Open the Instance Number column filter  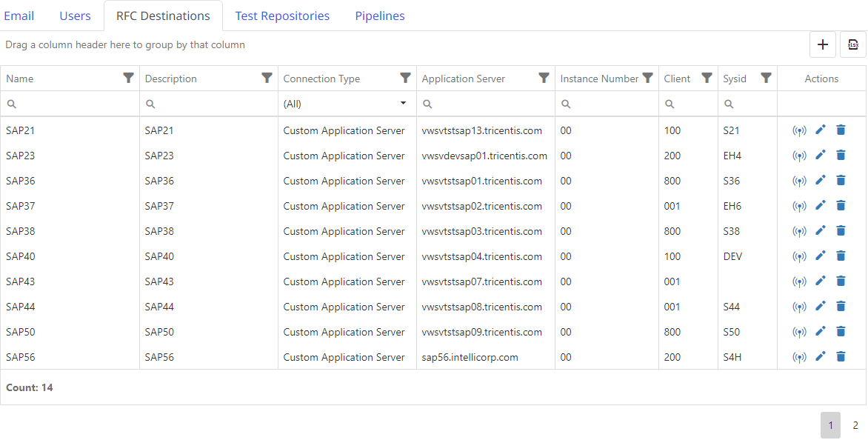click(x=647, y=78)
